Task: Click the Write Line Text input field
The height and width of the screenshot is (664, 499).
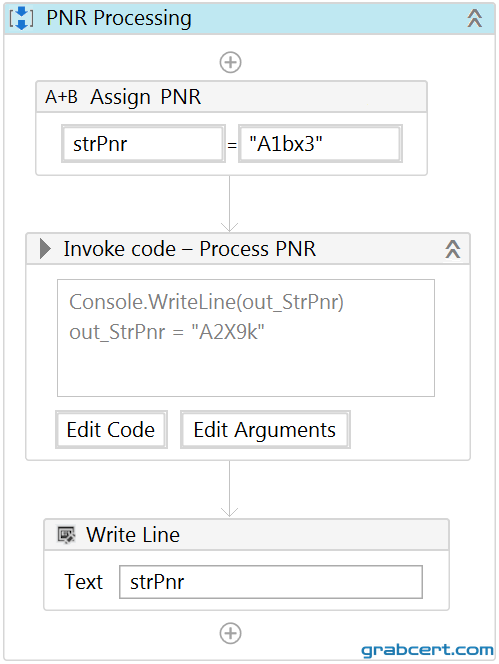Action: click(x=271, y=582)
